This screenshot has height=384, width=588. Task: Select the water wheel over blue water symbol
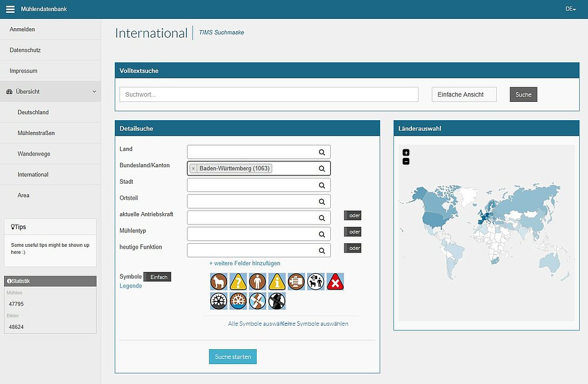(x=238, y=301)
